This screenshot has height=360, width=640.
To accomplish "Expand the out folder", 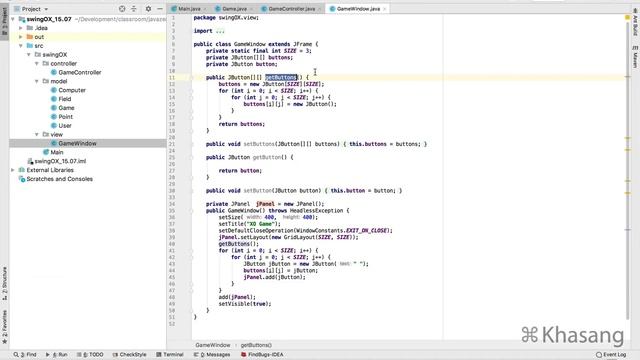I will tap(21, 37).
